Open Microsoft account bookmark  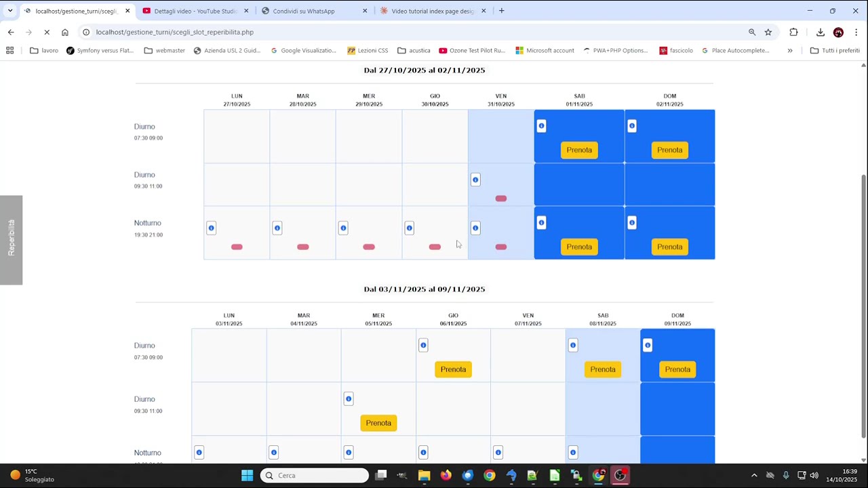click(545, 50)
